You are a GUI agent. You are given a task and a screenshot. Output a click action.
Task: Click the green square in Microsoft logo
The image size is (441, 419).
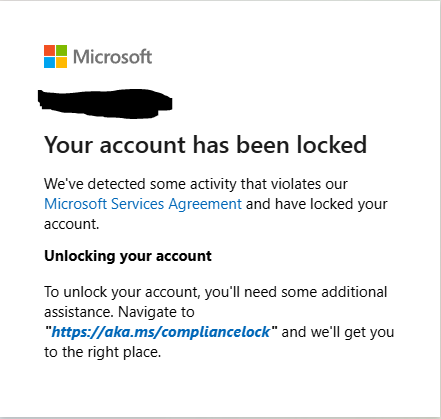(x=61, y=50)
